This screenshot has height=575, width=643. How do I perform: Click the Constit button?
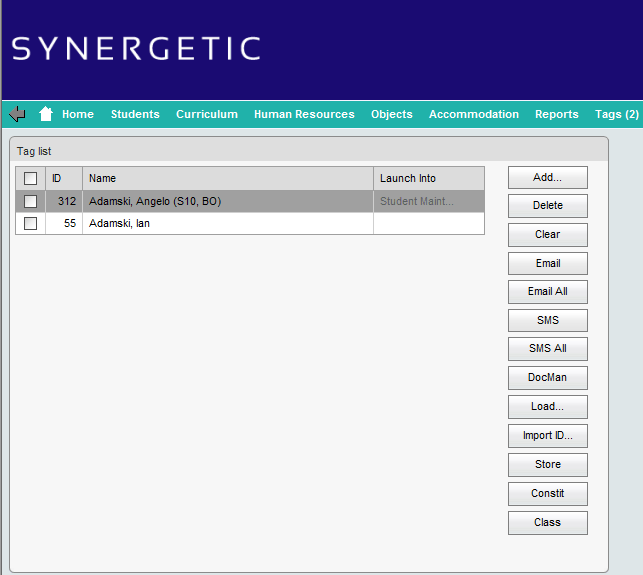coord(547,494)
